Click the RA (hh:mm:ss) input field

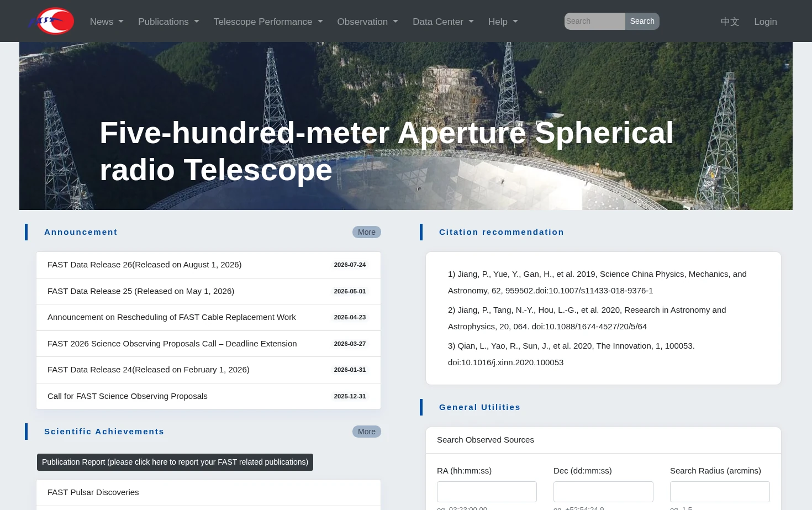coord(487,492)
